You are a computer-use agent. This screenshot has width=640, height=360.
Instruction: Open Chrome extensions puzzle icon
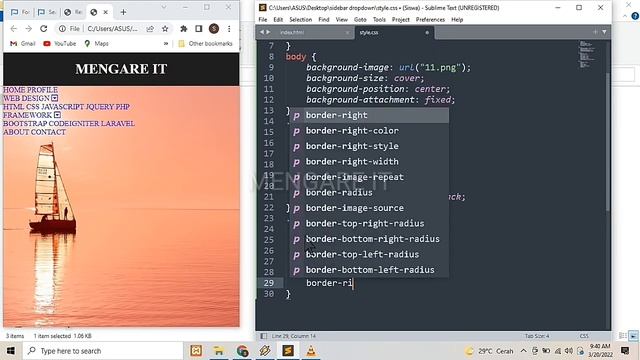(184, 29)
